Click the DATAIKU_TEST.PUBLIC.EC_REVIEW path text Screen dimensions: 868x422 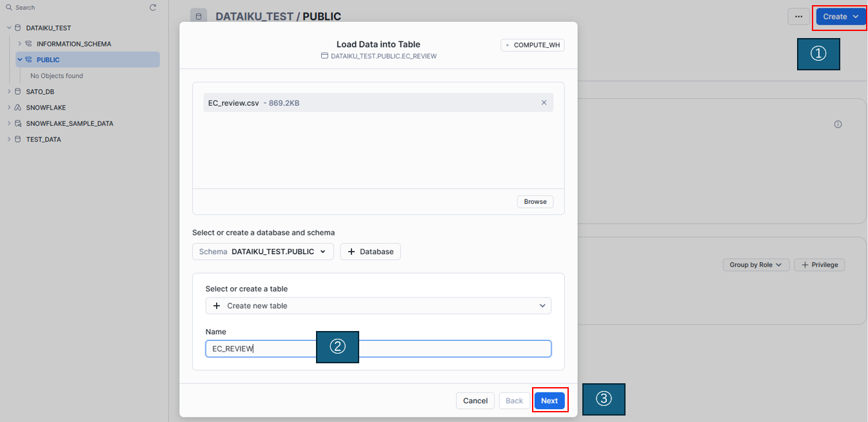click(384, 56)
